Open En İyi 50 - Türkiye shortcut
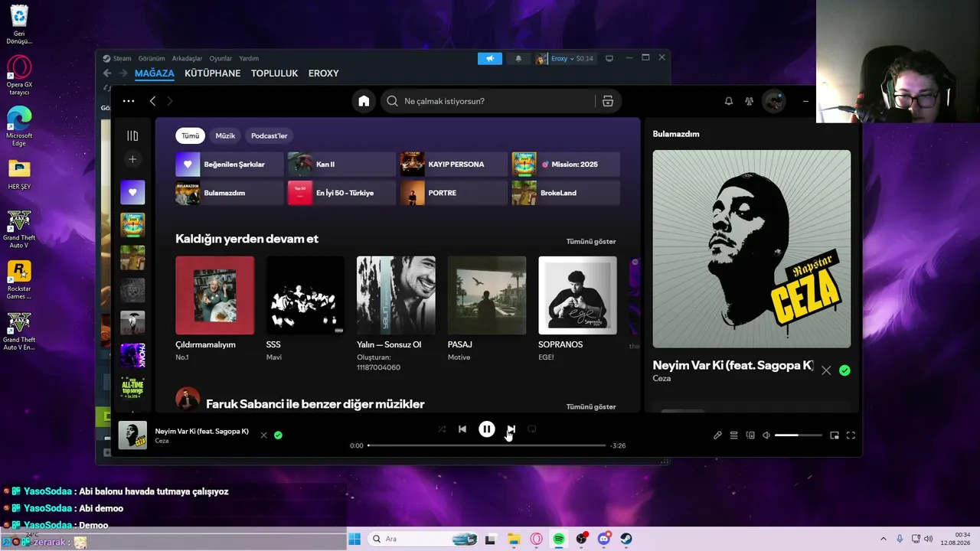 (x=342, y=193)
